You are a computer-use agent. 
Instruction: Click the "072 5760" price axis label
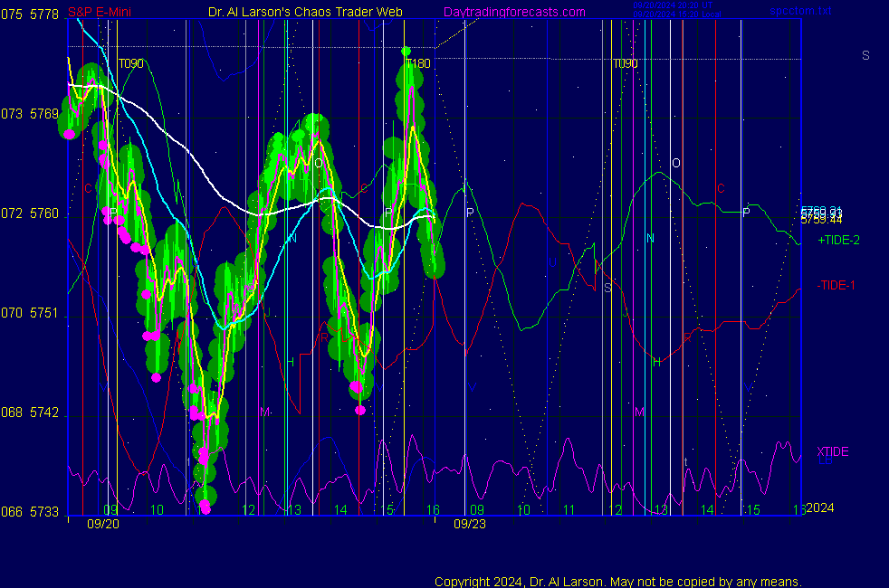[x=30, y=213]
